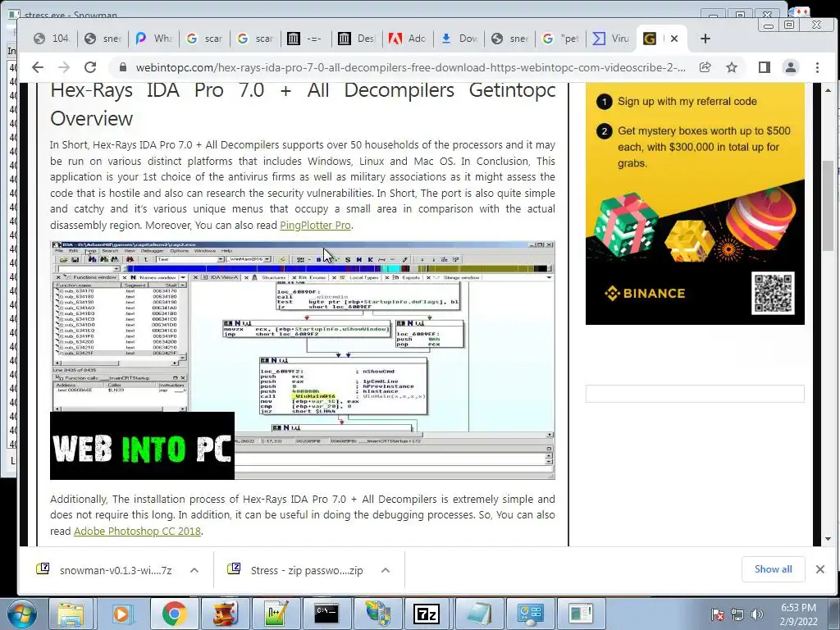Click the page scrollbar down arrow
840x630 pixels.
tap(828, 539)
